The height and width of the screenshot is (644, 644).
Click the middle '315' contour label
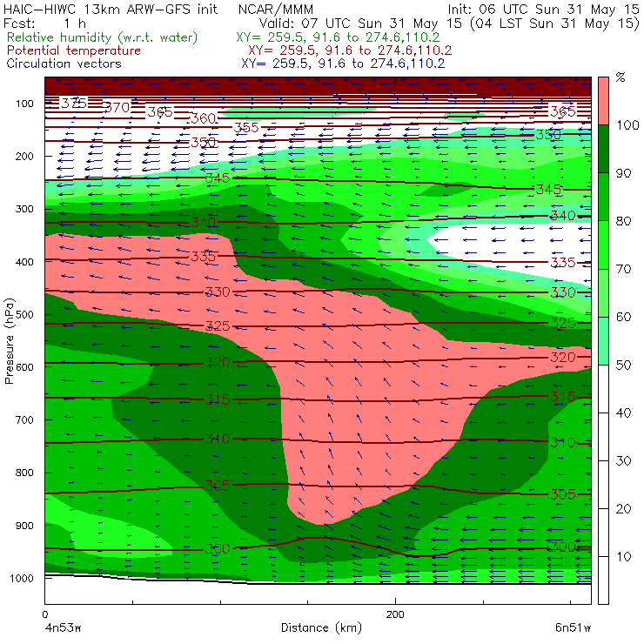(x=218, y=399)
